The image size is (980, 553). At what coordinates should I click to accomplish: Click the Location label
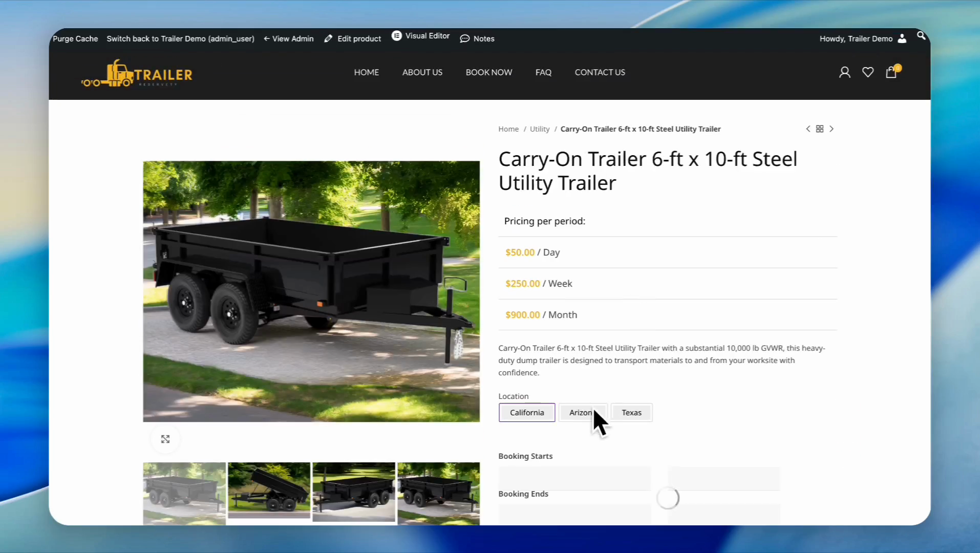pyautogui.click(x=514, y=396)
